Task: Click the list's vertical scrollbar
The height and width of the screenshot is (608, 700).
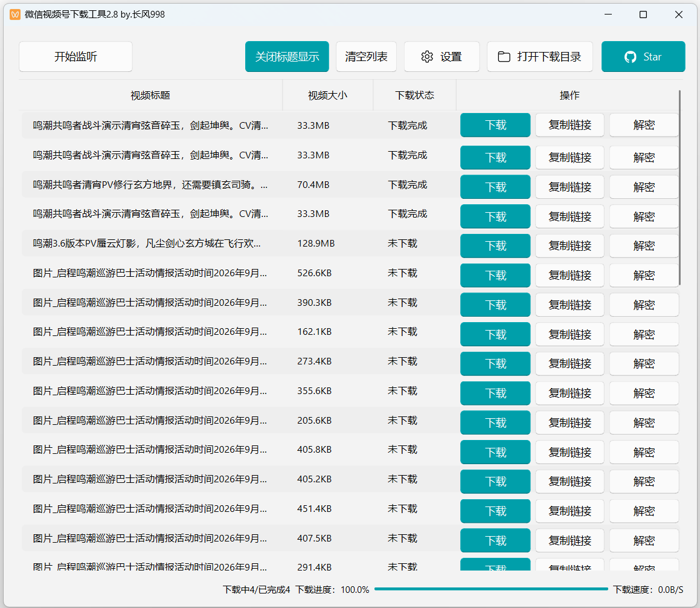Action: point(679,187)
